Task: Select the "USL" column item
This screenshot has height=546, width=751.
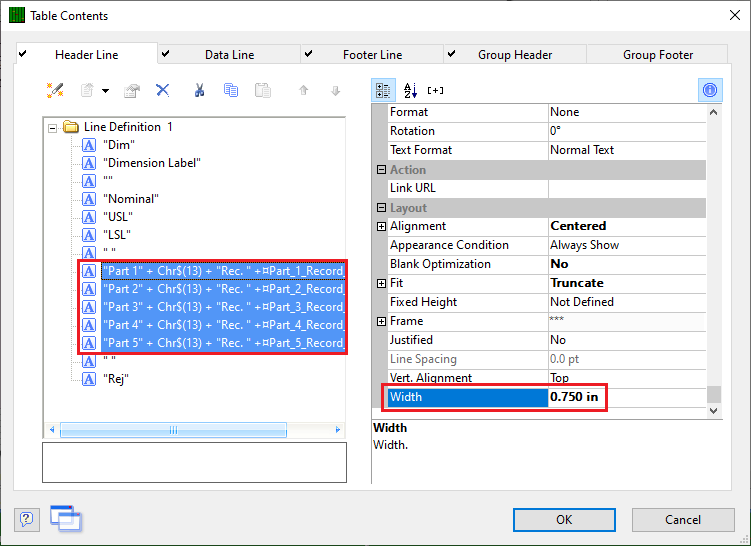Action: pyautogui.click(x=118, y=217)
